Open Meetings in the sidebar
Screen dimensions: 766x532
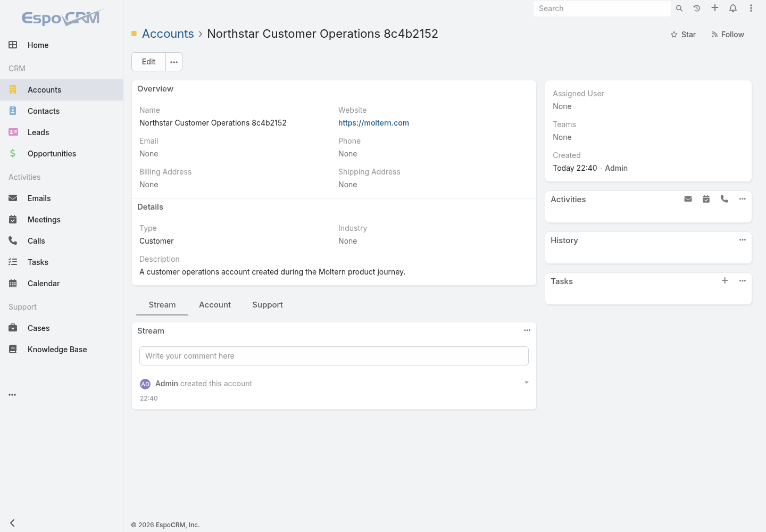pos(62,220)
